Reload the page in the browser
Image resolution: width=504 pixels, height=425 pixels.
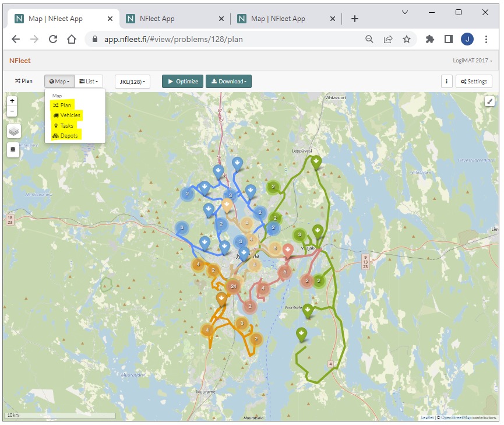pyautogui.click(x=53, y=39)
